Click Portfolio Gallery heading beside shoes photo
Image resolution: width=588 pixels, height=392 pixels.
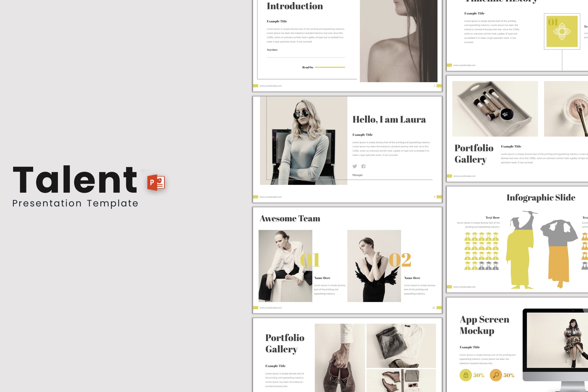pyautogui.click(x=285, y=344)
